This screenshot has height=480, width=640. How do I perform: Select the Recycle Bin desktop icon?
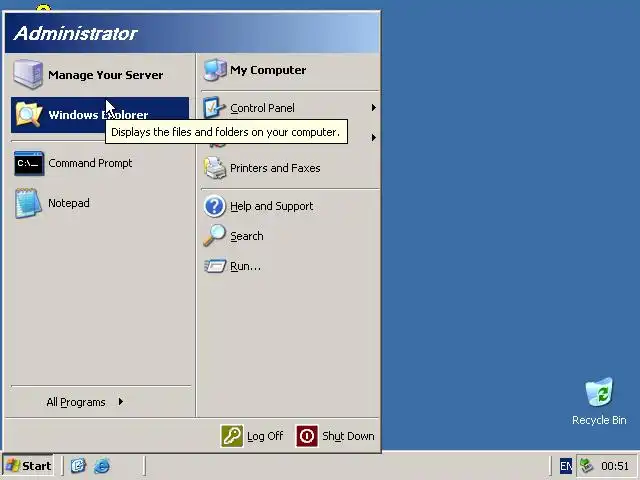click(599, 401)
